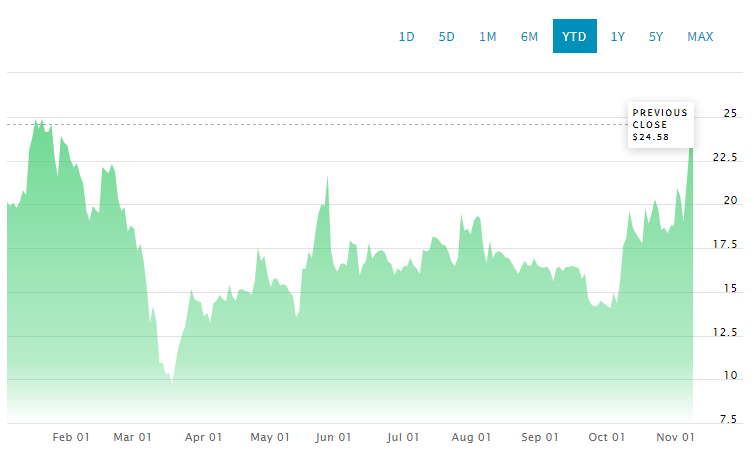Switch to the 5D range tab
This screenshot has height=460, width=754.
click(446, 37)
